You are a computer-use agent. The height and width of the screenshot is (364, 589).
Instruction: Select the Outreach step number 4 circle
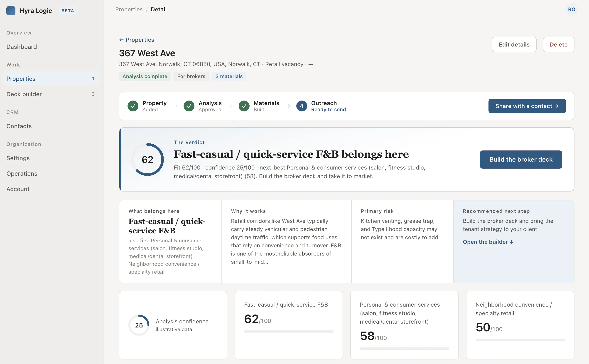pyautogui.click(x=302, y=106)
